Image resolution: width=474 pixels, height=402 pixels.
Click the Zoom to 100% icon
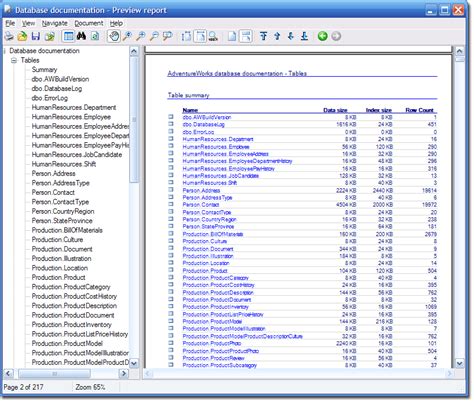(x=213, y=36)
